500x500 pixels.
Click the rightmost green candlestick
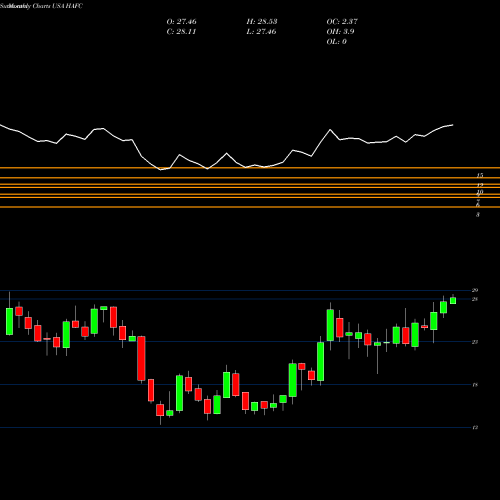[453, 301]
